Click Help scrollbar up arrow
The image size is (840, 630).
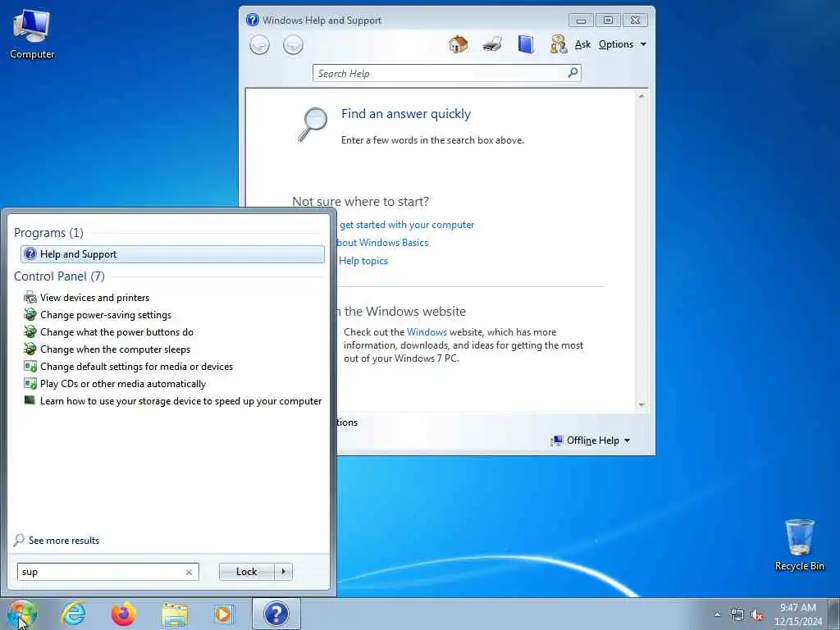(641, 96)
